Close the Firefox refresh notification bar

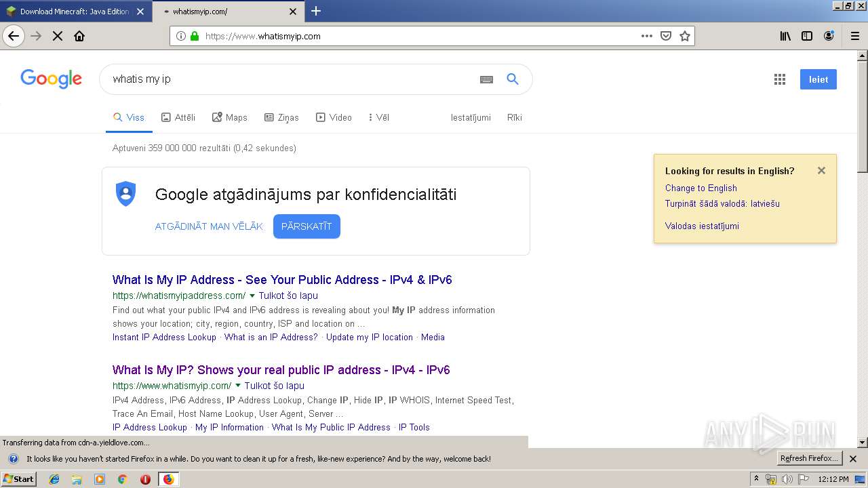point(853,459)
